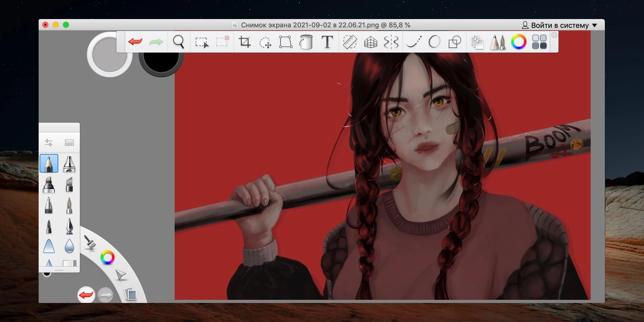644x322 pixels.
Task: Activate the ruler guide tool
Action: pyautogui.click(x=350, y=42)
